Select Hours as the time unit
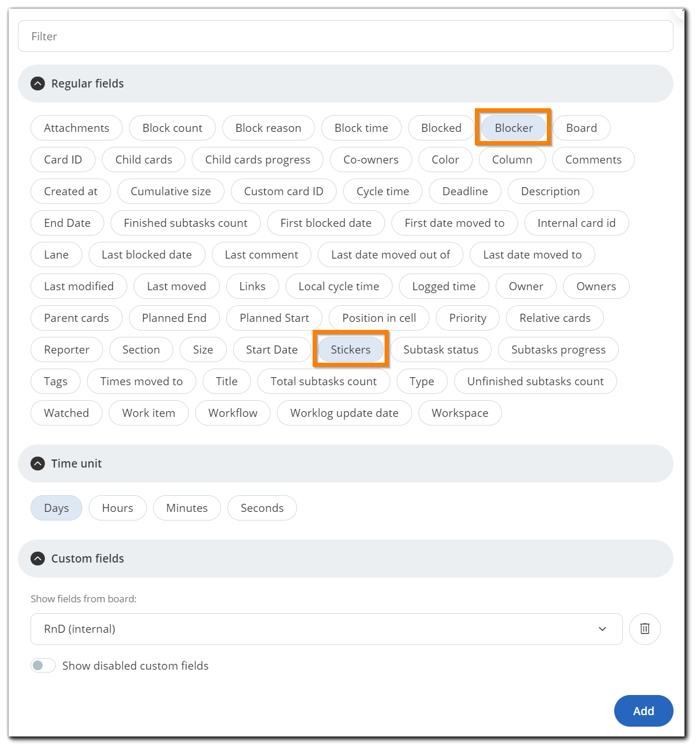The width and height of the screenshot is (700, 752). pos(117,508)
